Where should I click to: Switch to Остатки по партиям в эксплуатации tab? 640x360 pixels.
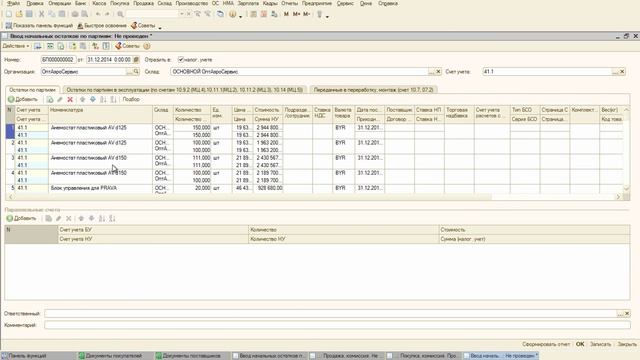tap(184, 89)
